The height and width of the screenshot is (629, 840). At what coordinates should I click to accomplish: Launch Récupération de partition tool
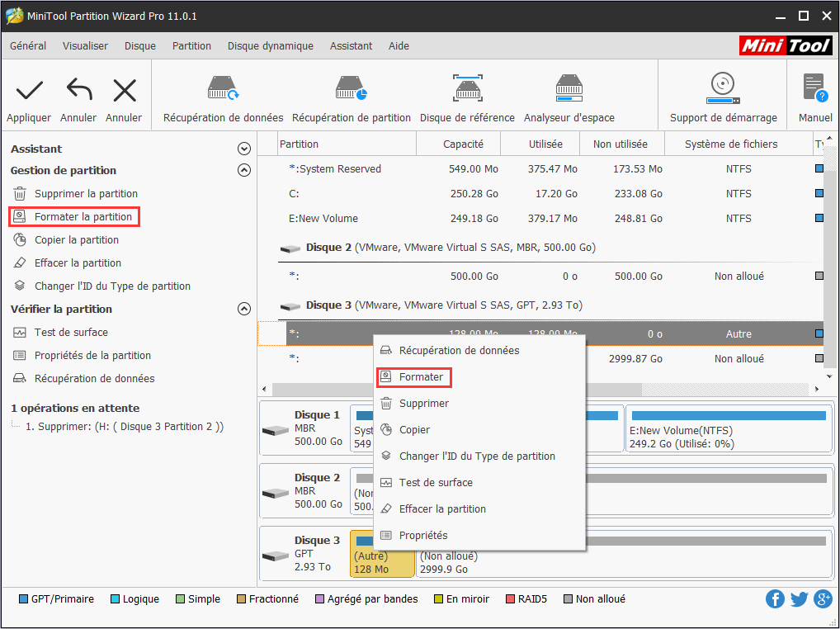351,91
